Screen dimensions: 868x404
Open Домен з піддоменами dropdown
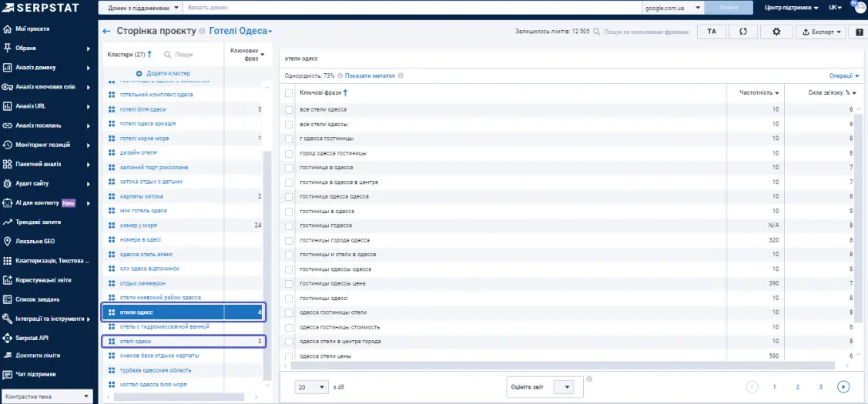pos(141,8)
